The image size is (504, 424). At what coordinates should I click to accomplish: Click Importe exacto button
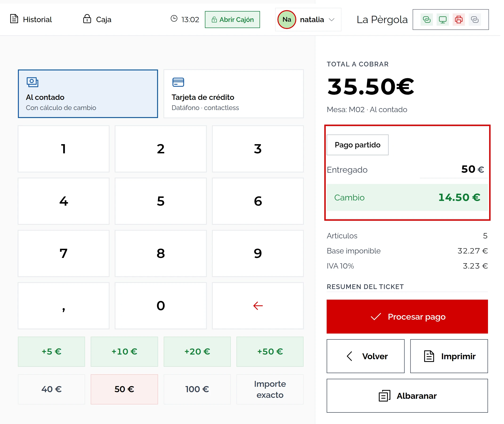pos(270,389)
